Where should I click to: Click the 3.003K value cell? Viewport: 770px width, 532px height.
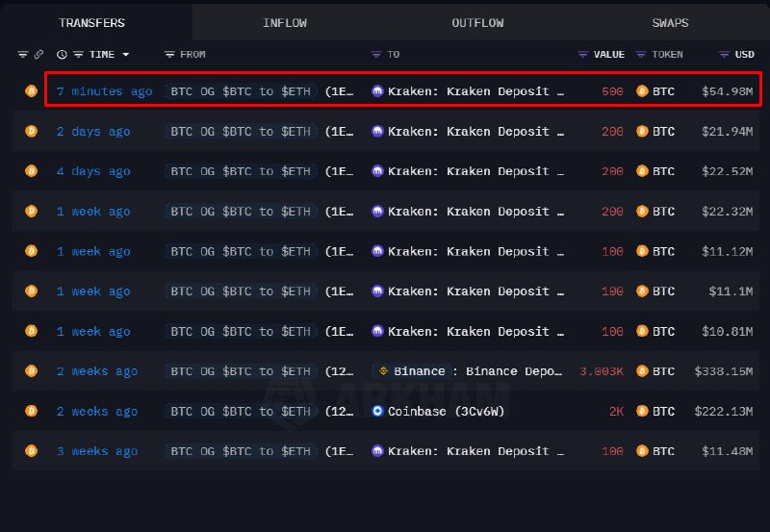601,371
